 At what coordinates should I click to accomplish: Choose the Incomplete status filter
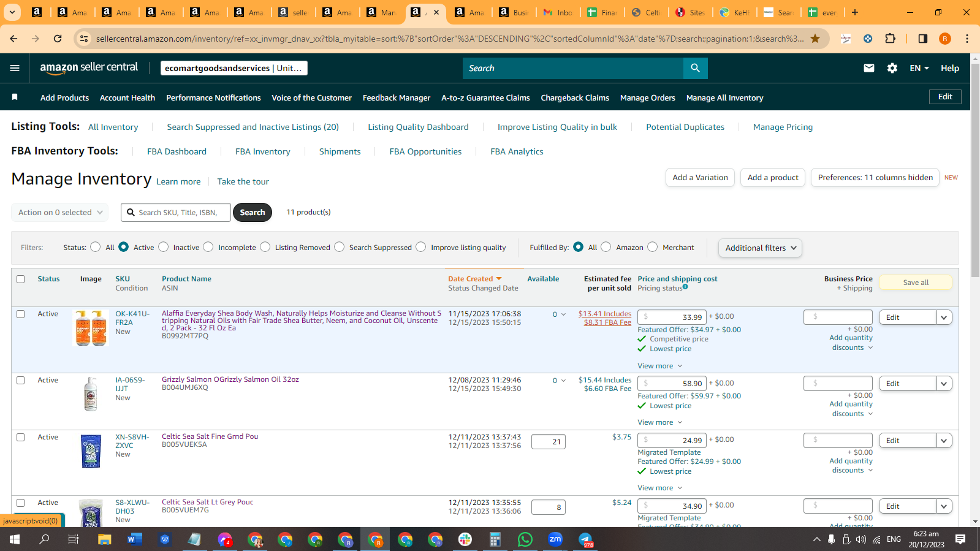coord(208,247)
